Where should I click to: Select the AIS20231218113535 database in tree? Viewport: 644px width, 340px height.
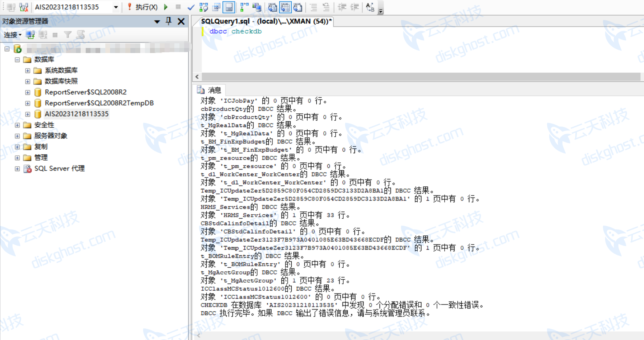tap(76, 114)
